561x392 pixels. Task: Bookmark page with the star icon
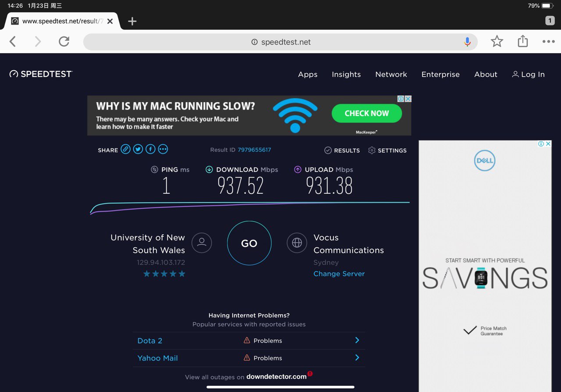[x=497, y=42]
